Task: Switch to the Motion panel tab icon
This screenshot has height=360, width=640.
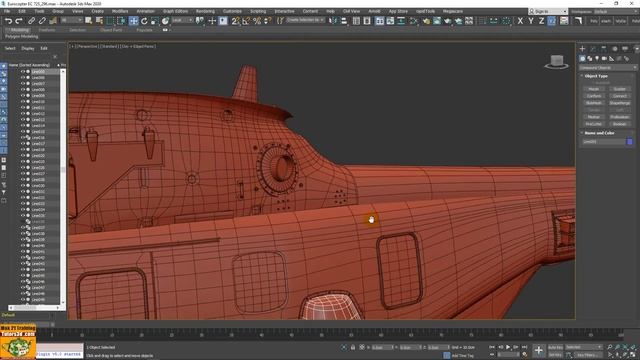Action: [x=614, y=49]
